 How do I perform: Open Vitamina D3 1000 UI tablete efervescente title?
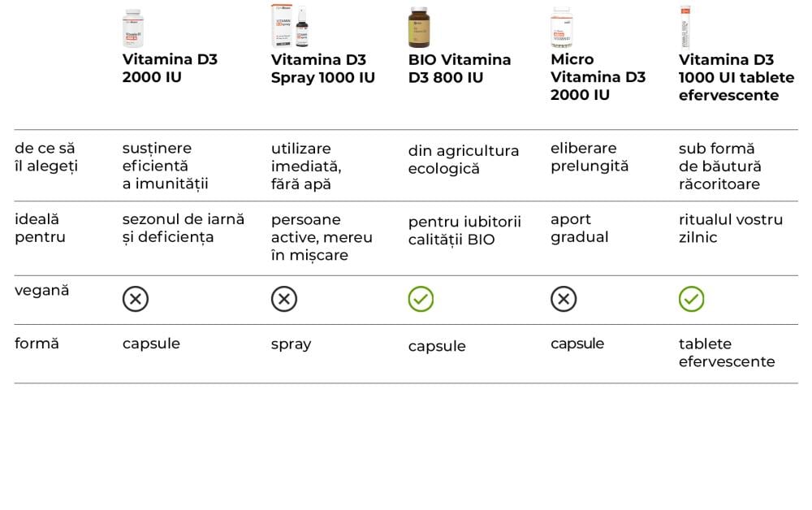(x=736, y=77)
